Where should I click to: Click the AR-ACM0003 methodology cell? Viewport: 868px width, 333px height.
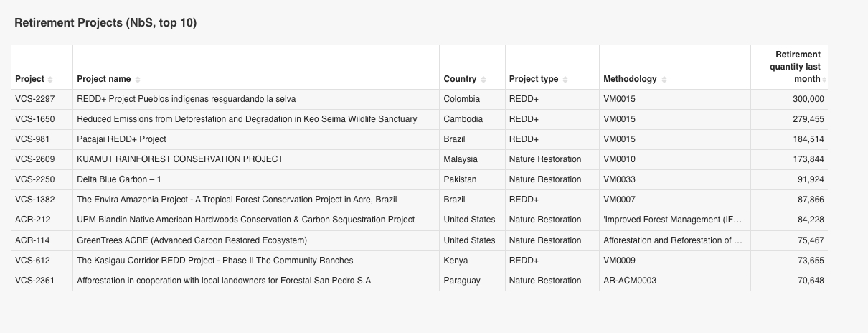630,281
